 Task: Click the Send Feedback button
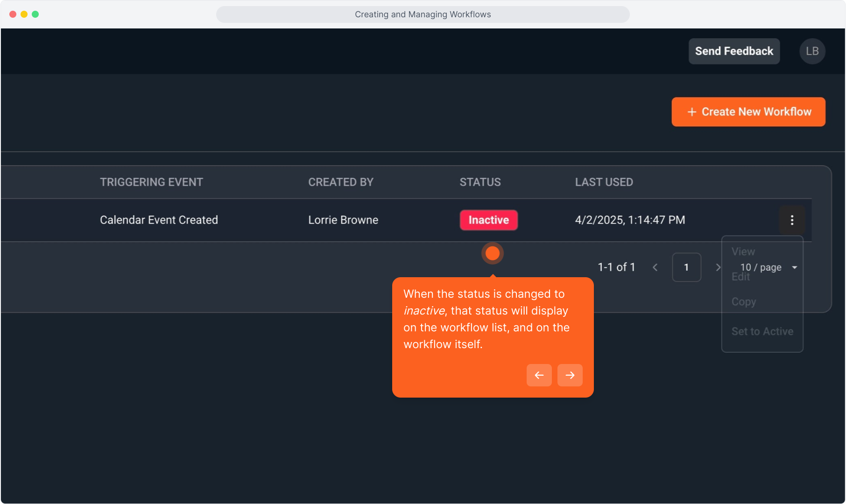(x=733, y=51)
